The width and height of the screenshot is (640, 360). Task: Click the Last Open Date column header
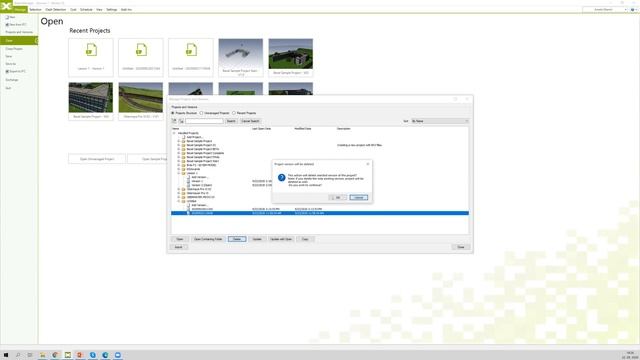pos(262,129)
